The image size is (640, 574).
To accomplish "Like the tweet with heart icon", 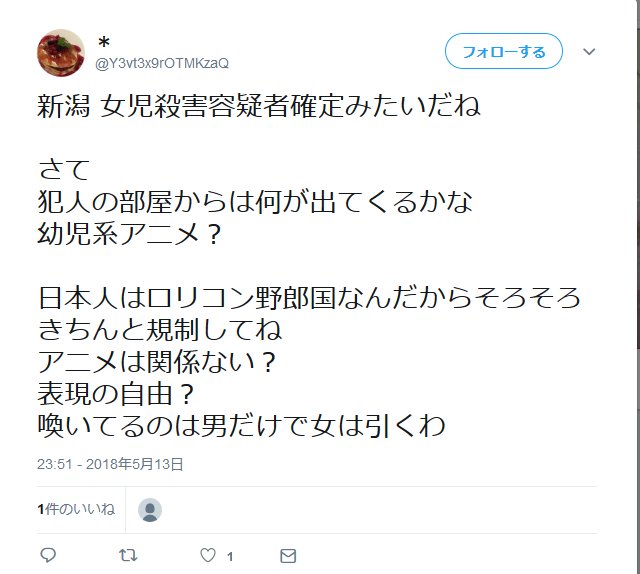I will (208, 555).
